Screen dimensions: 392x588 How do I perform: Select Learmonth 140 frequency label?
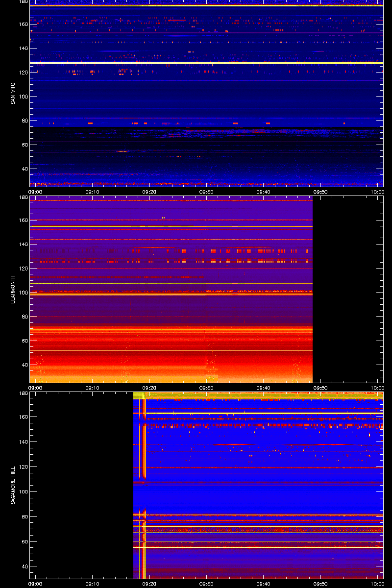pyautogui.click(x=23, y=244)
